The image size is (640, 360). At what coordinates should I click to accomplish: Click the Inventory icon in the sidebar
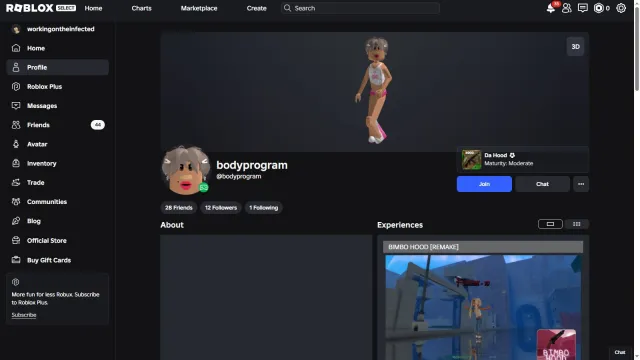point(16,163)
